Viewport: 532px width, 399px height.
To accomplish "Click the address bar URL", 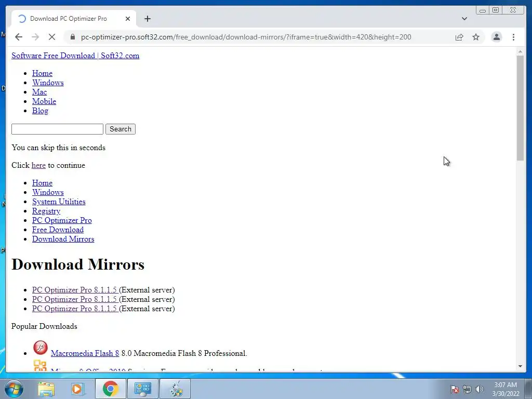I will click(x=246, y=37).
